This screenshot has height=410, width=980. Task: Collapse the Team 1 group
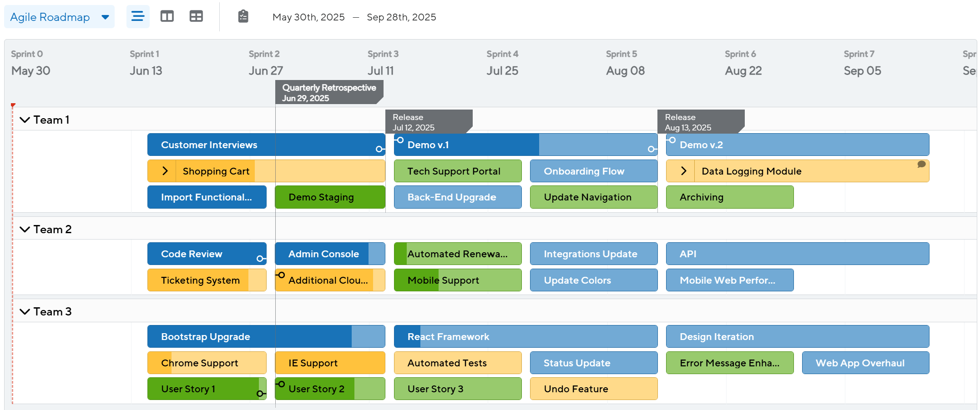tap(25, 120)
